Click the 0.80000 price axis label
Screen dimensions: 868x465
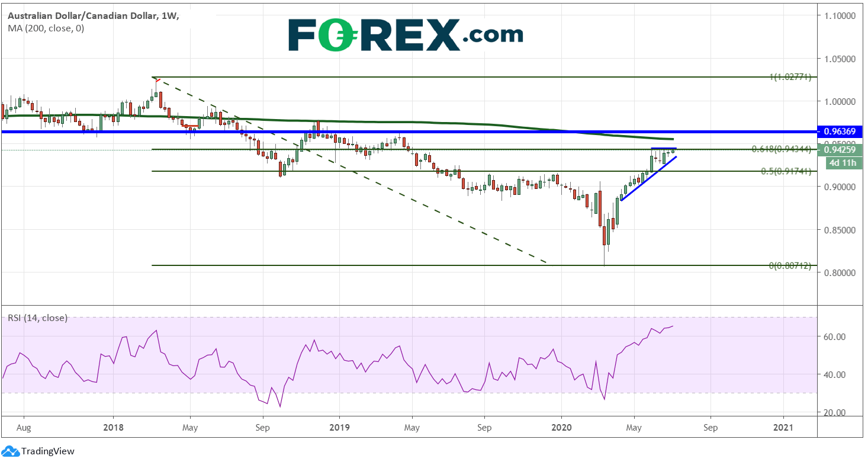(x=838, y=272)
